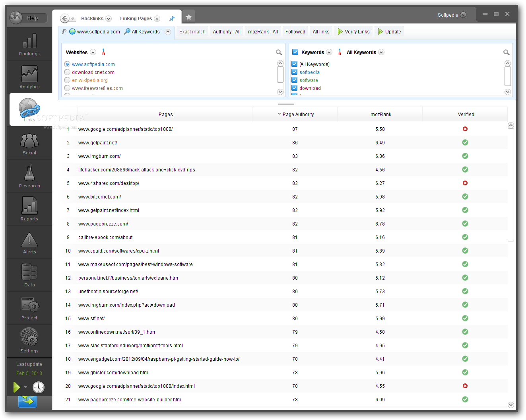Click the sort icon next to Keywords
Viewport: 526px width, 420px height.
click(x=340, y=52)
